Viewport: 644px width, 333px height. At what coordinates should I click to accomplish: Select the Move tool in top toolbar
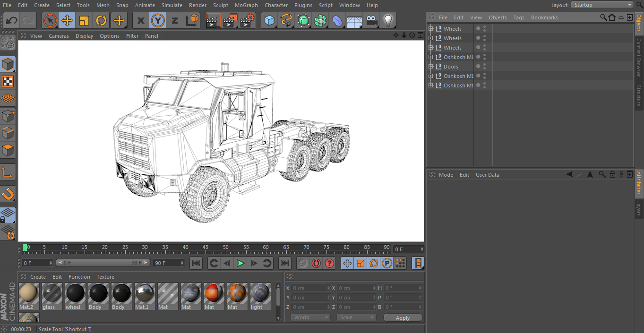click(x=67, y=20)
